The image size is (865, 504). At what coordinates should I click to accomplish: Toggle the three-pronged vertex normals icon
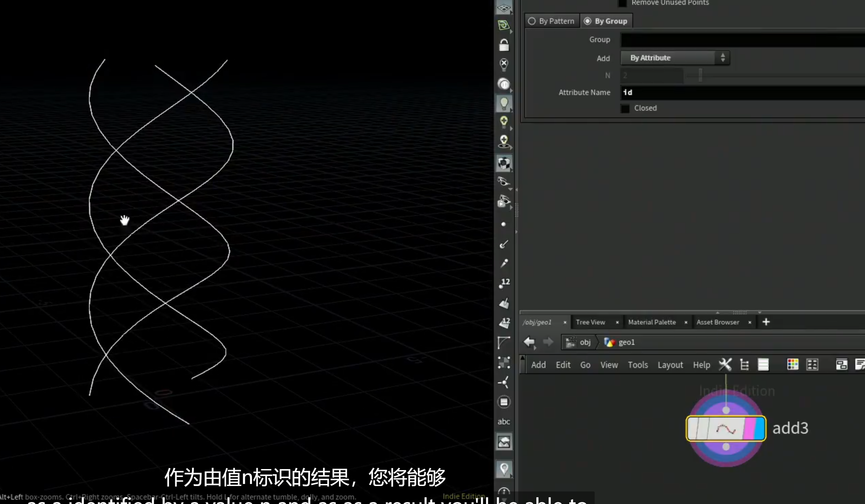pyautogui.click(x=504, y=382)
